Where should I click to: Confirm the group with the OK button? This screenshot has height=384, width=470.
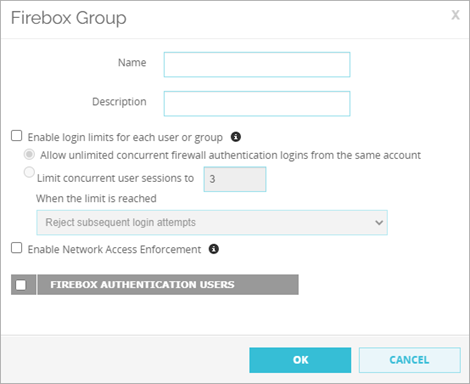click(300, 360)
